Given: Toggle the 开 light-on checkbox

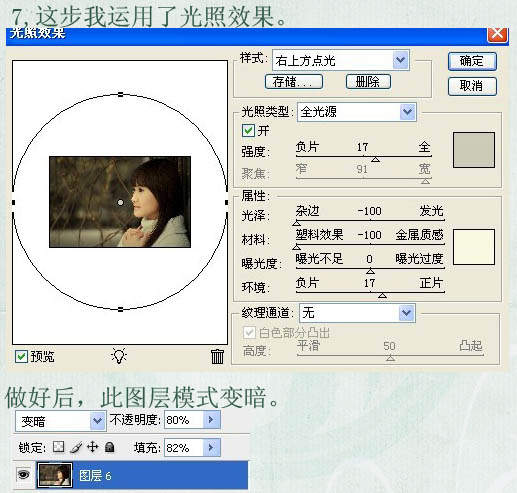Looking at the screenshot, I should [248, 131].
